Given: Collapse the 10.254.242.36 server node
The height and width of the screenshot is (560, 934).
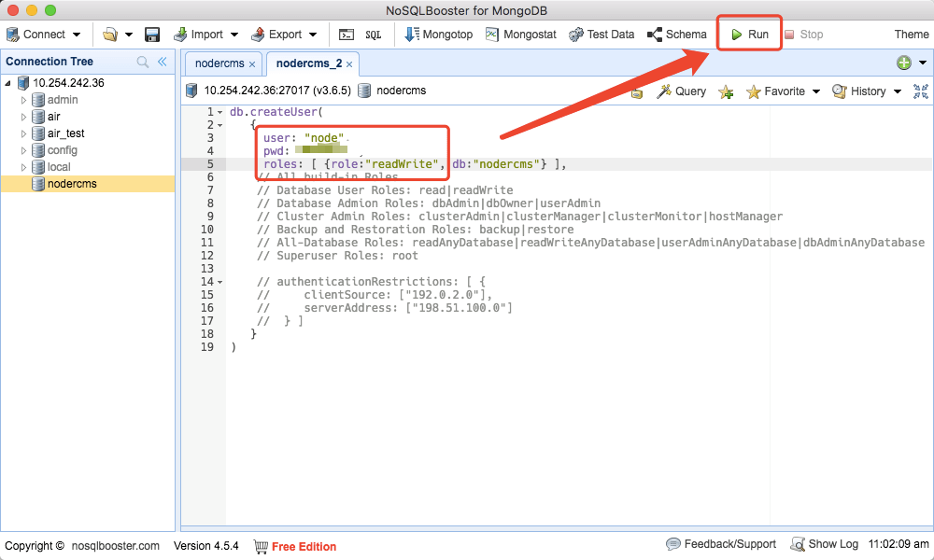Looking at the screenshot, I should pyautogui.click(x=7, y=83).
